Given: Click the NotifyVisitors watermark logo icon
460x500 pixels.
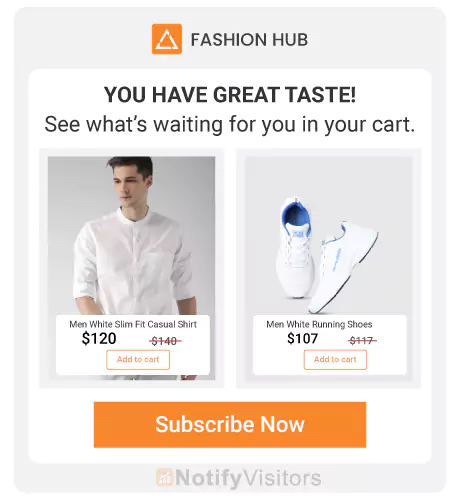Looking at the screenshot, I should point(164,478).
